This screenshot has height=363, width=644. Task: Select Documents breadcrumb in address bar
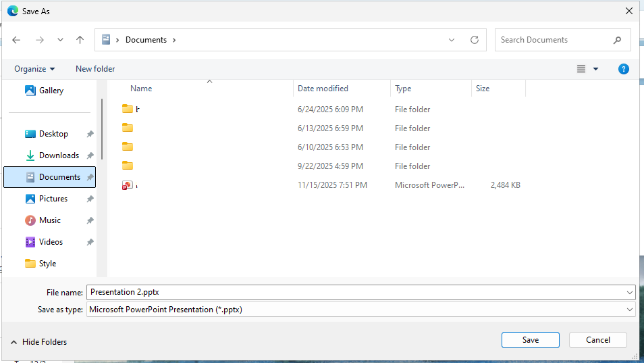coord(146,40)
